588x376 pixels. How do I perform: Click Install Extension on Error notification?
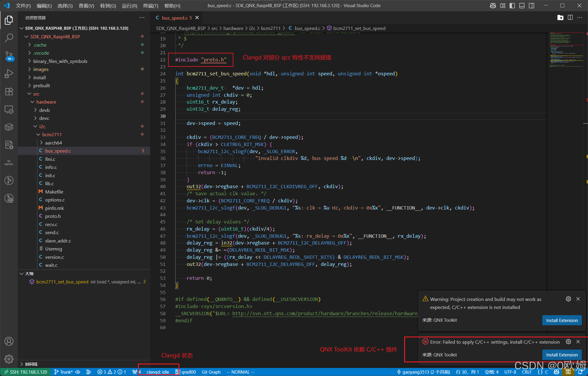562,355
